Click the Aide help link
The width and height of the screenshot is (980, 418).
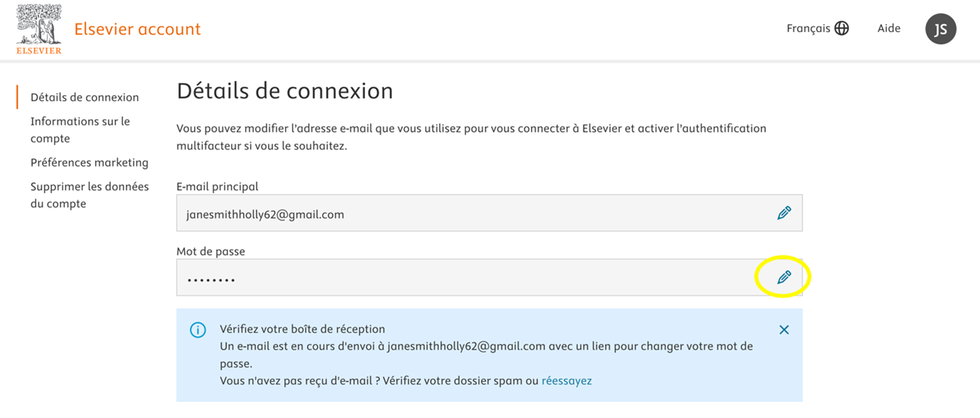point(888,28)
